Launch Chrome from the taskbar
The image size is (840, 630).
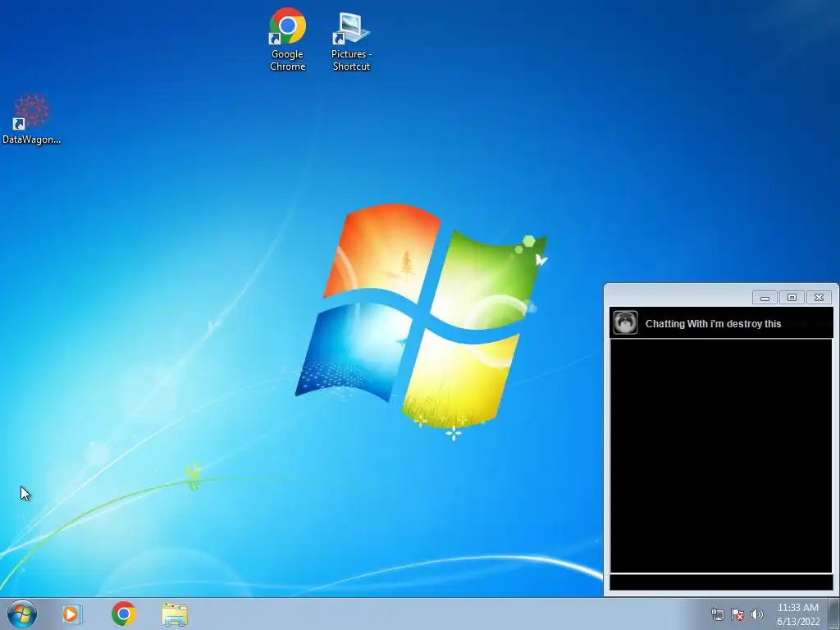pyautogui.click(x=123, y=614)
